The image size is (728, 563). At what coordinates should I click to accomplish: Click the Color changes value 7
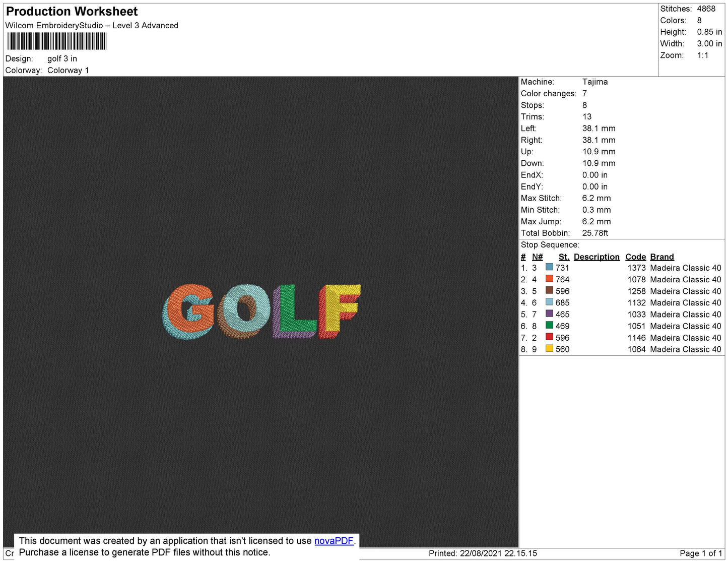(x=584, y=93)
